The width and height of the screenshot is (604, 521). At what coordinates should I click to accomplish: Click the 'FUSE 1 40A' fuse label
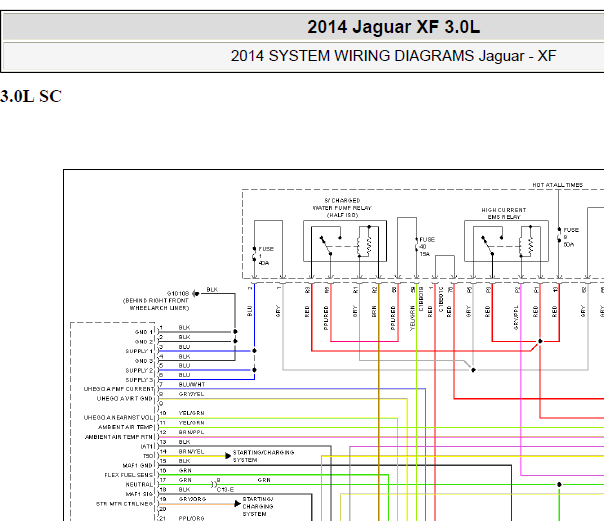[x=266, y=256]
